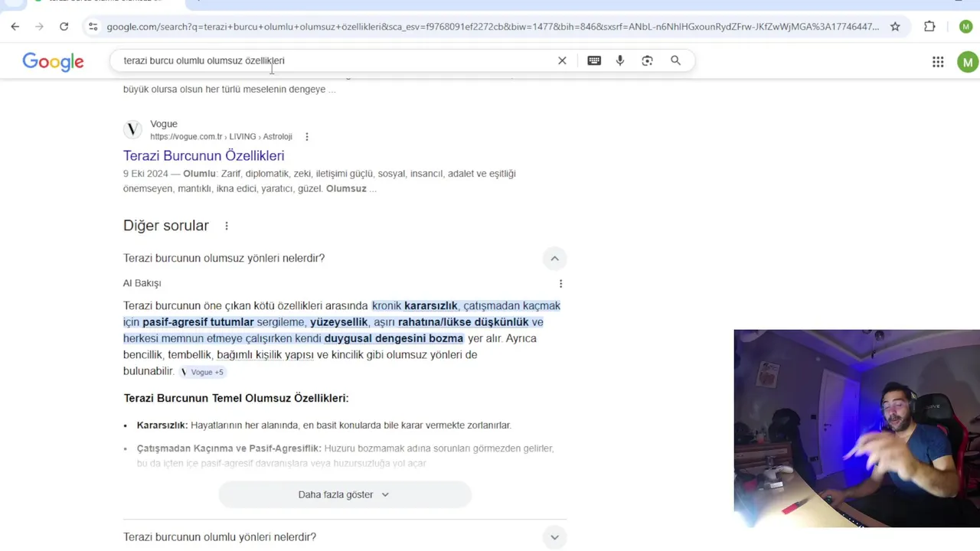This screenshot has width=980, height=551.
Task: Clear the search query with X
Action: [x=562, y=60]
